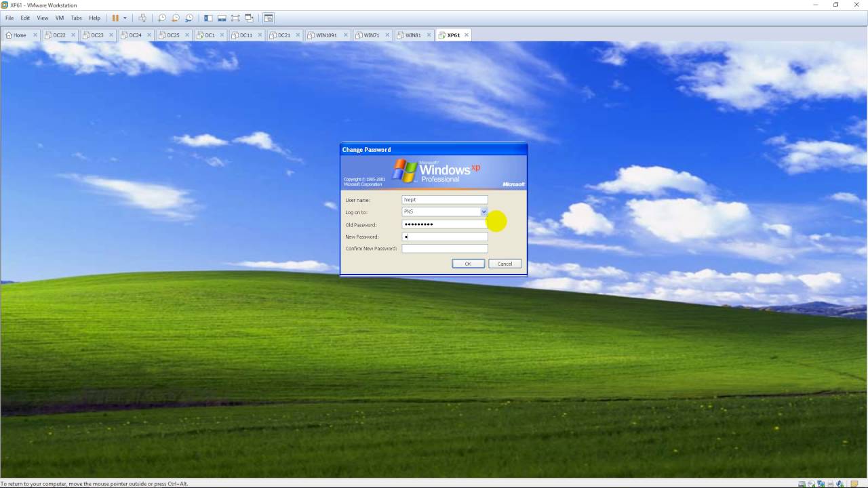Close the DC24 tab
Screen dimensions: 868x488
pyautogui.click(x=149, y=35)
